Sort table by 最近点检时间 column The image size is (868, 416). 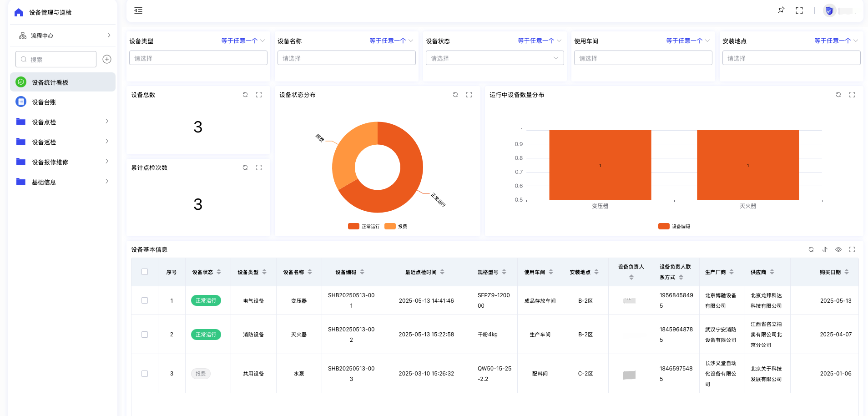pos(442,272)
